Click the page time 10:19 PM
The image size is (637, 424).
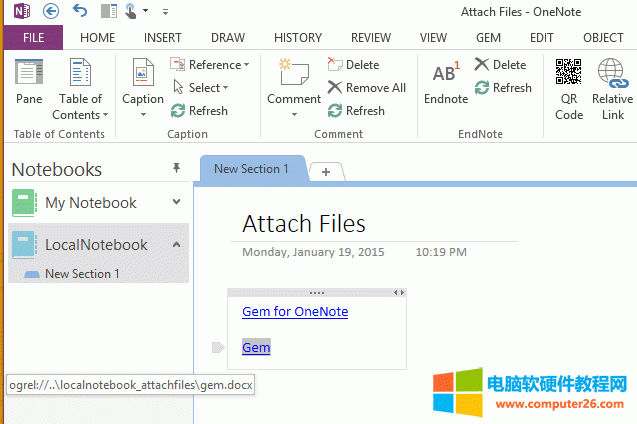[441, 252]
